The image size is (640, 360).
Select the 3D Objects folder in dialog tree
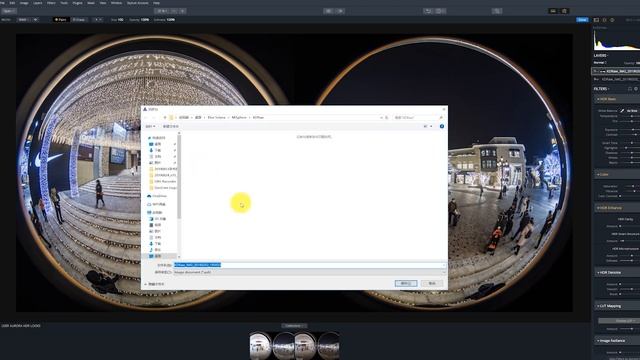point(157,219)
